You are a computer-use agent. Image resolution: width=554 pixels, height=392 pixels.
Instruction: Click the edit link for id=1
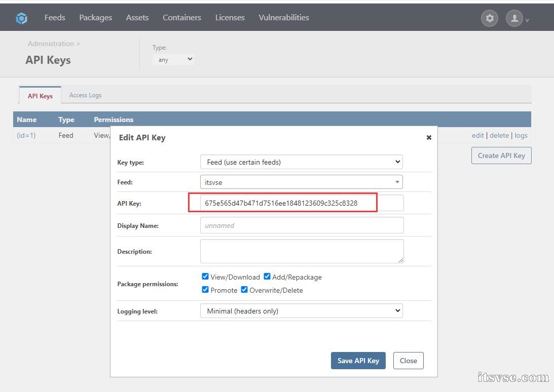477,136
